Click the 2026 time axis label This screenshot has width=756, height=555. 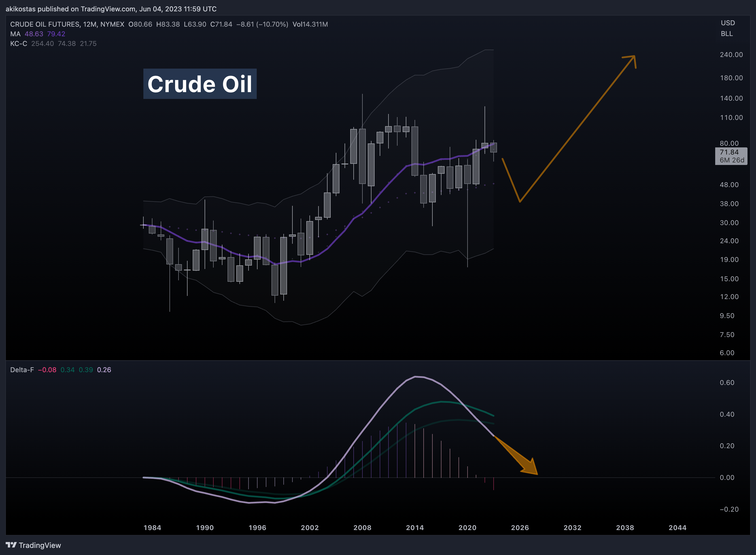click(x=520, y=528)
